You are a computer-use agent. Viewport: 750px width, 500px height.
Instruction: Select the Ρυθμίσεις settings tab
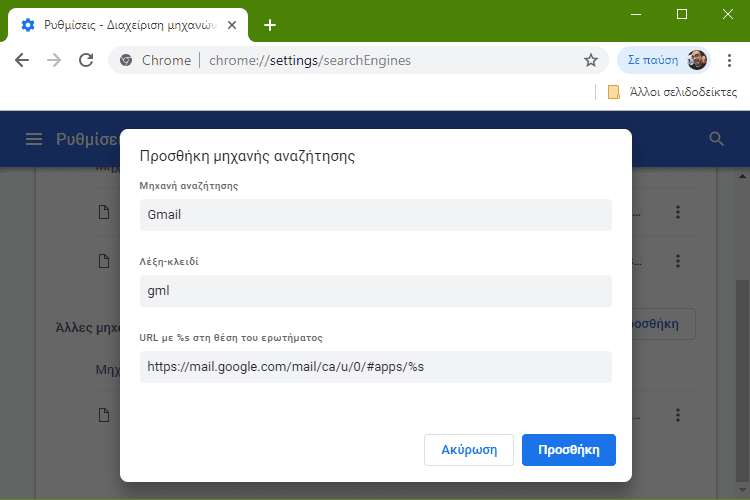pyautogui.click(x=128, y=25)
